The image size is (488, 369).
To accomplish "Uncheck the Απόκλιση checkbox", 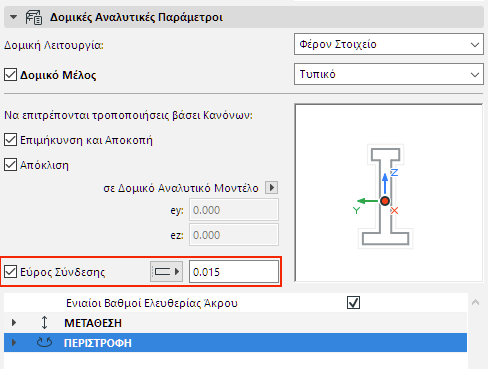I will [10, 165].
